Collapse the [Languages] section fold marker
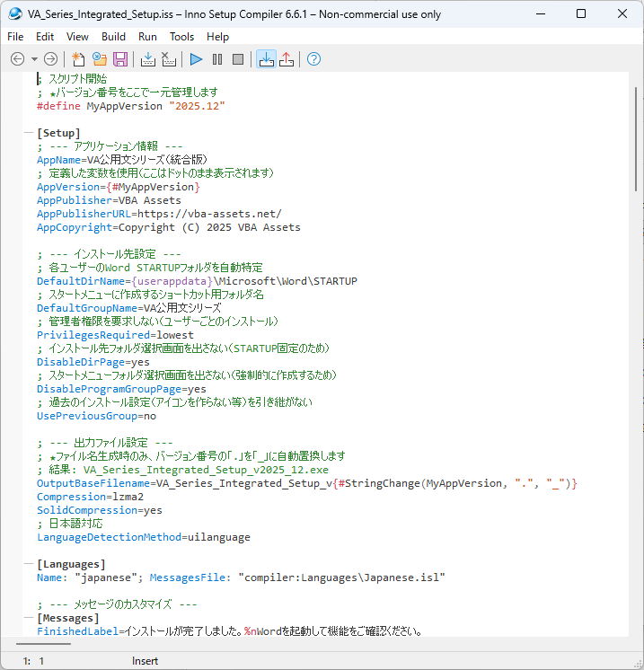Image resolution: width=644 pixels, height=670 pixels. click(29, 564)
